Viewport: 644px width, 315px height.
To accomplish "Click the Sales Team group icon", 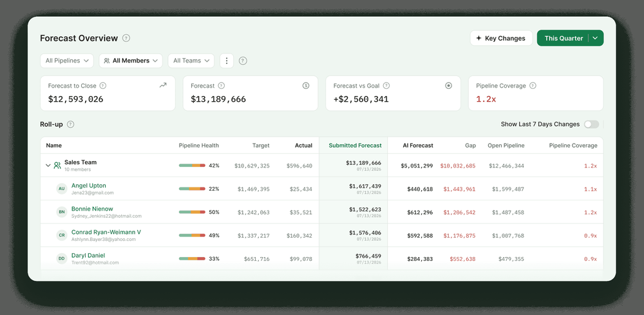I will 57,166.
